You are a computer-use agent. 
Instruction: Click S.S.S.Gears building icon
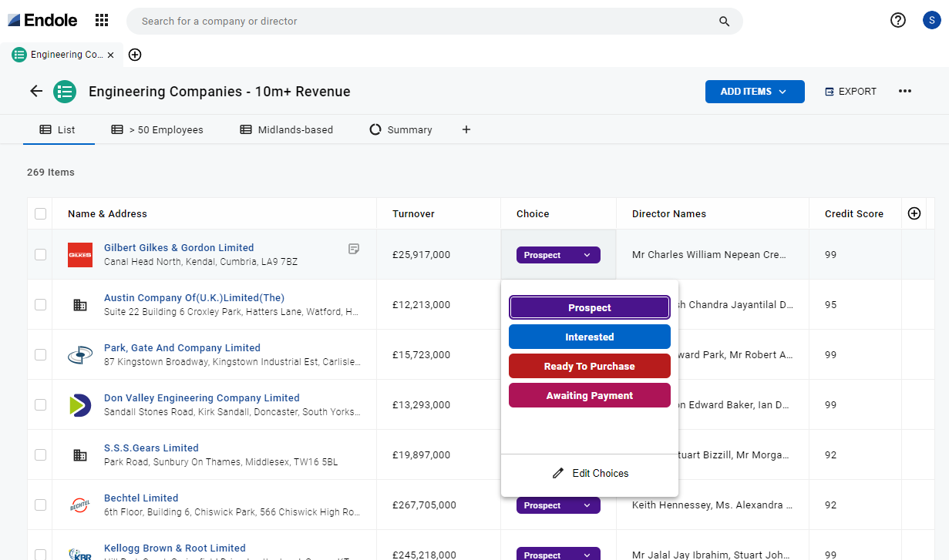pos(80,455)
